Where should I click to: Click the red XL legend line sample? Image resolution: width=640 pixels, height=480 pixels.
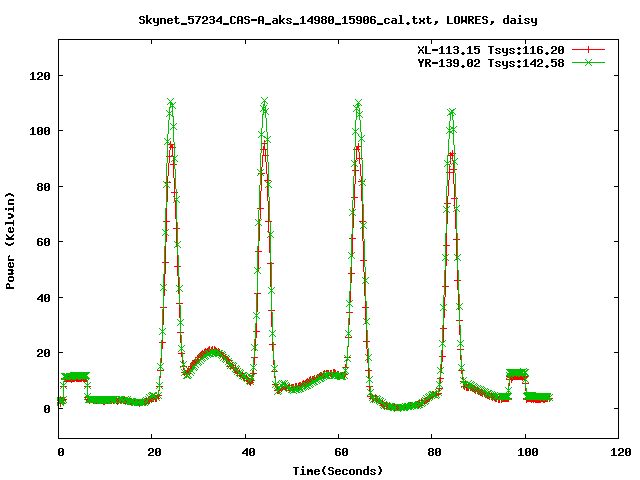tap(588, 50)
